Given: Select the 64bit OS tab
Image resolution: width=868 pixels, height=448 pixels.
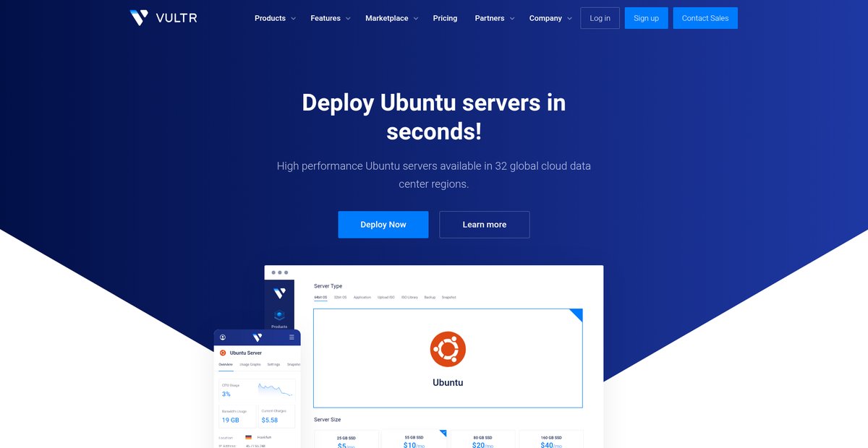Looking at the screenshot, I should point(320,297).
